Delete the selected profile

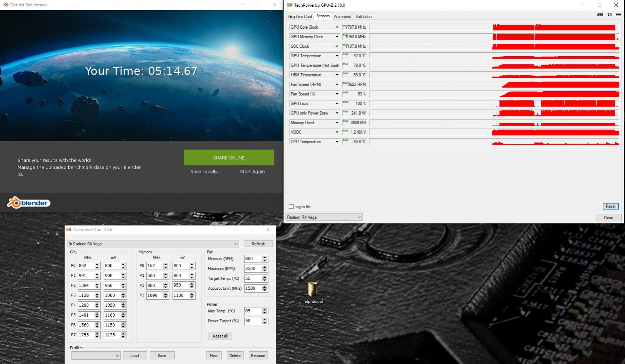coord(235,356)
